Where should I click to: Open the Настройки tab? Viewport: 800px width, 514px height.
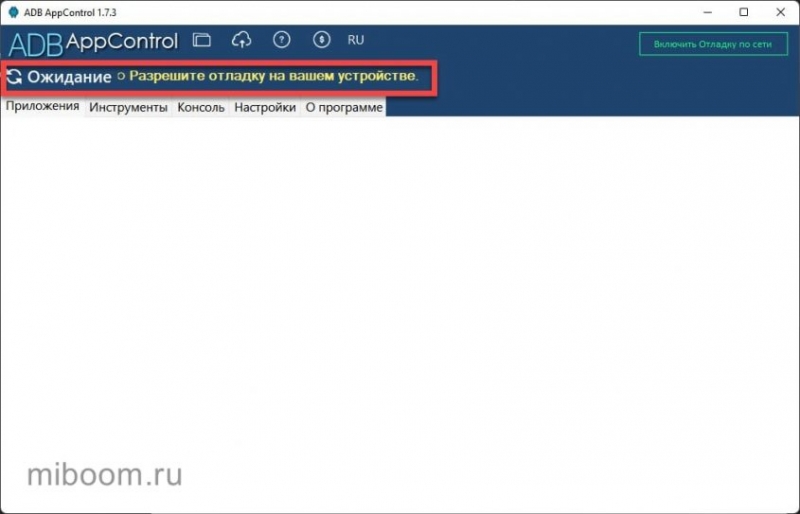265,107
